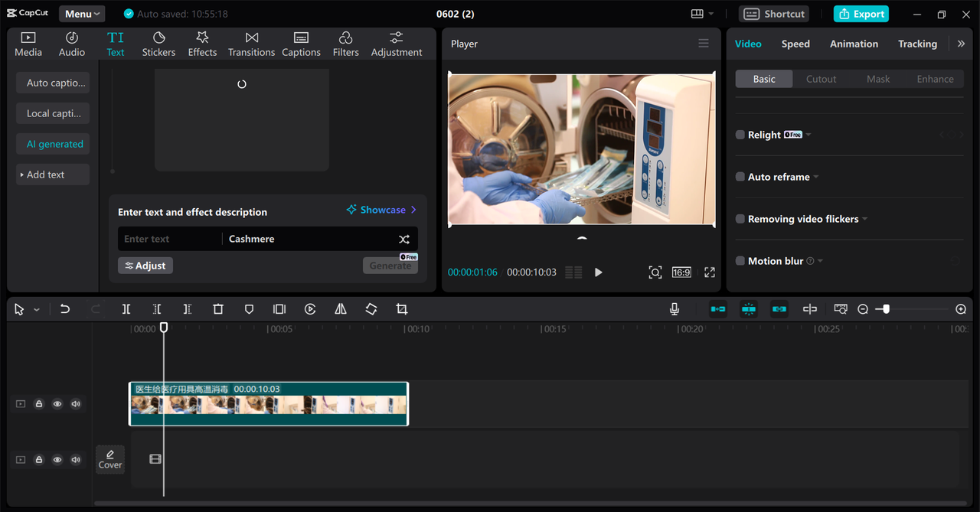
Task: Click the Enter text input field
Action: [169, 239]
